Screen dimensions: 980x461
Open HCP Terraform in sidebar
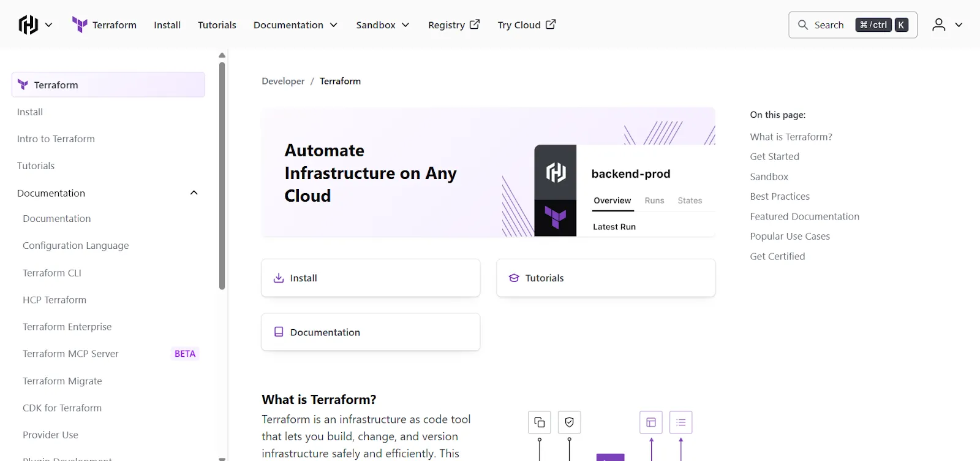tap(55, 300)
